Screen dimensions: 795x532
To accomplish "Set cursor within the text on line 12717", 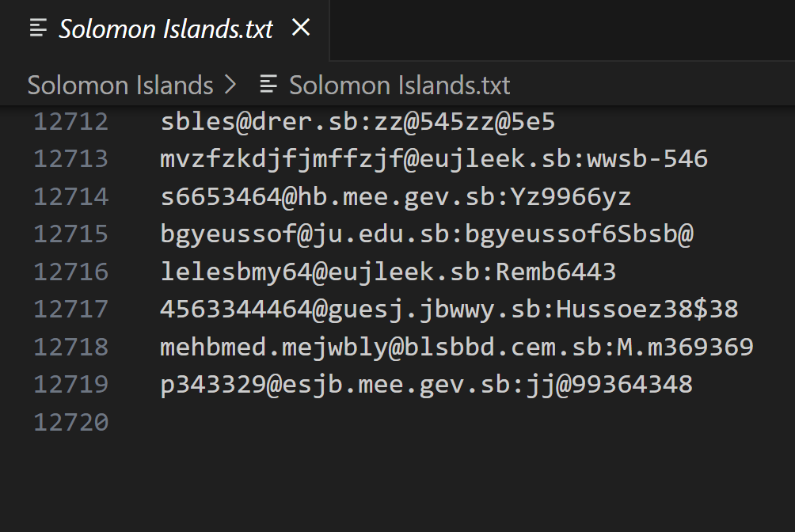I will [448, 310].
